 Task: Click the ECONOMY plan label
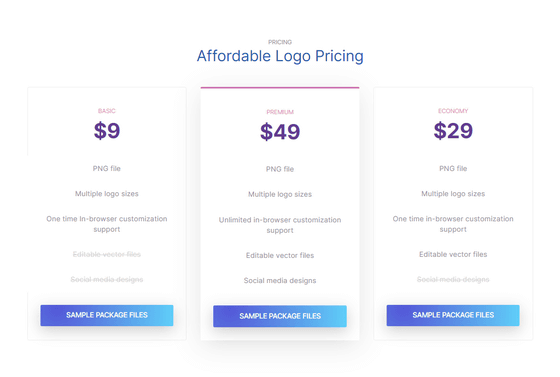click(x=453, y=111)
